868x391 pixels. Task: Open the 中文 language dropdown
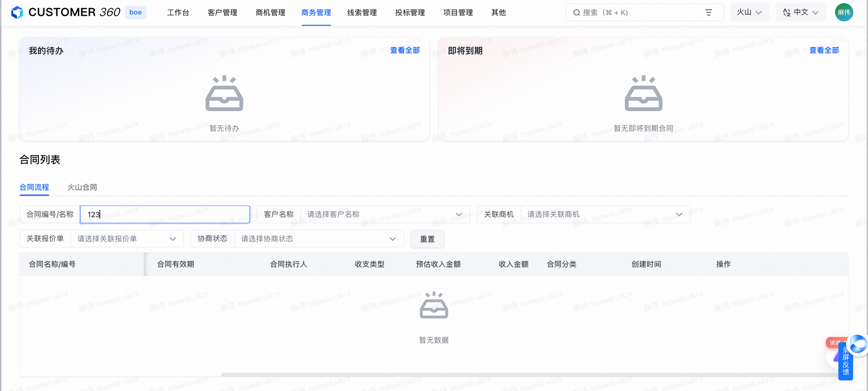(801, 12)
